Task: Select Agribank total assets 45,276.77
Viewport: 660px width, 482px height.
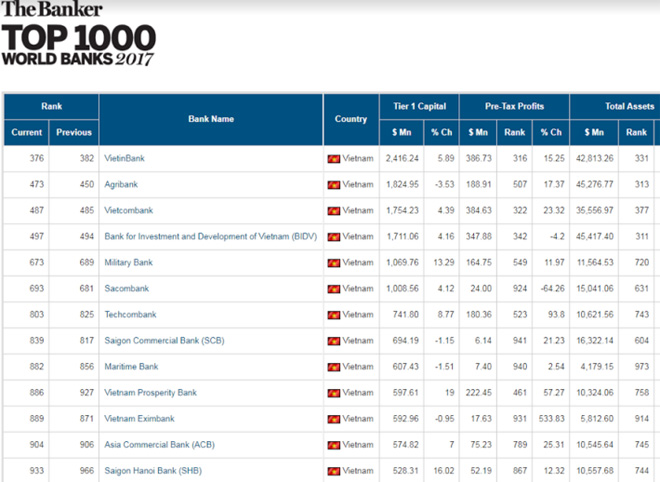Action: click(x=594, y=184)
